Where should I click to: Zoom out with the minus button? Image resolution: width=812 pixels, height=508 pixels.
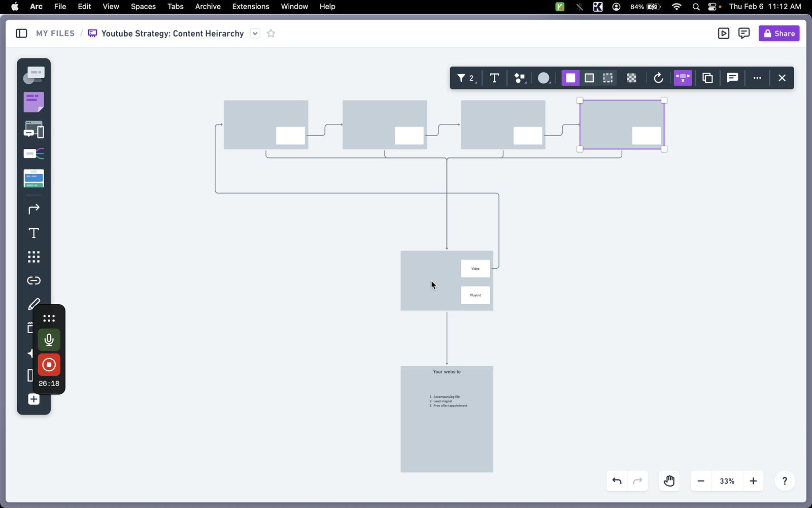click(x=701, y=481)
